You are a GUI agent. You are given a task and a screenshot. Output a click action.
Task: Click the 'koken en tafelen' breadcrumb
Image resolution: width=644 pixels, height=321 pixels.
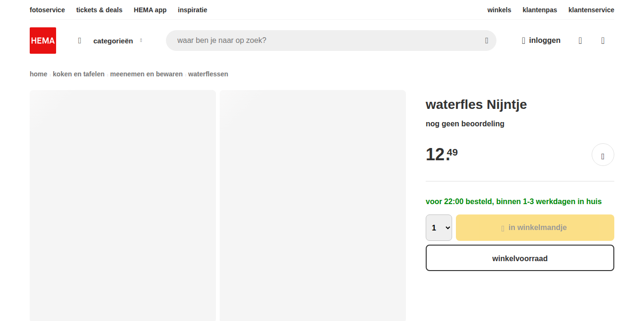(79, 74)
